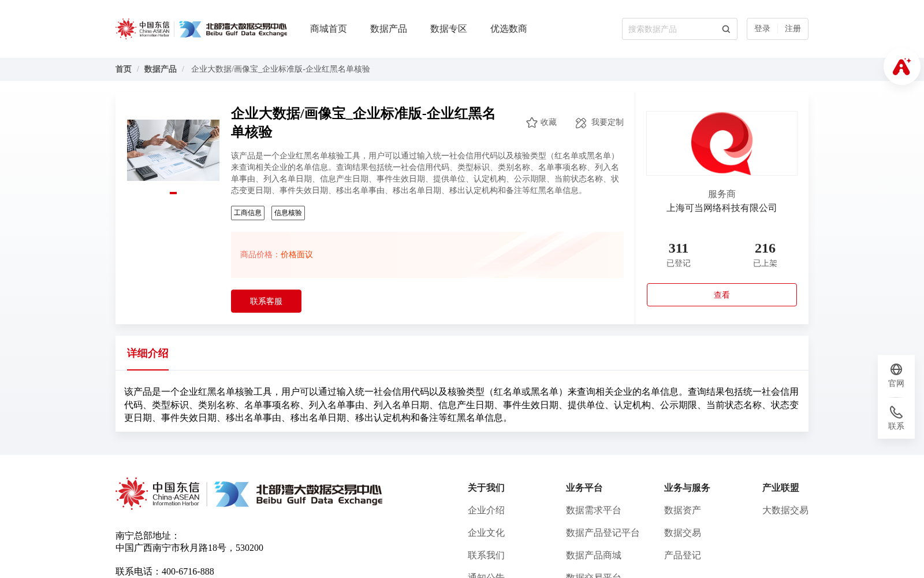Click the Beibu Gulf Data Exchange header logo
This screenshot has width=924, height=578.
point(233,29)
